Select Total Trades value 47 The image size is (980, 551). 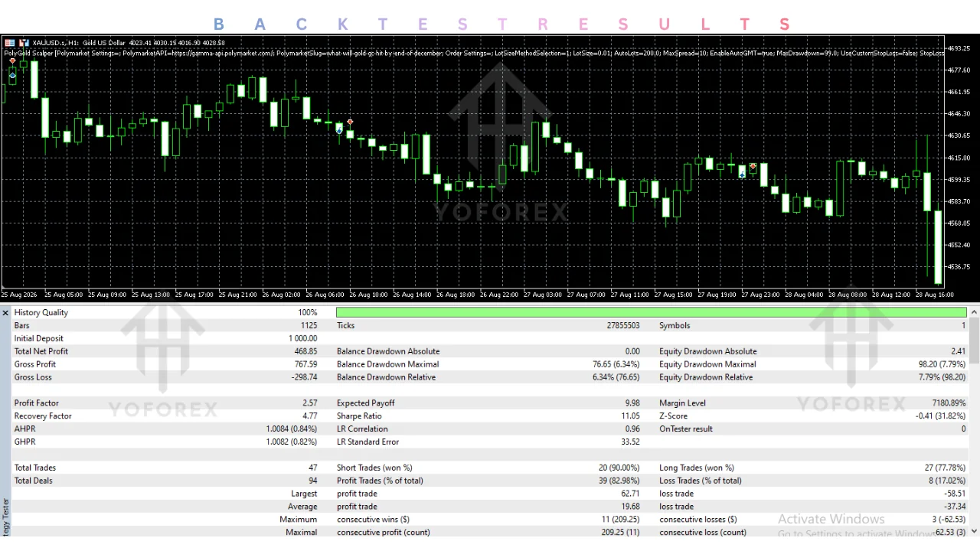pyautogui.click(x=312, y=468)
